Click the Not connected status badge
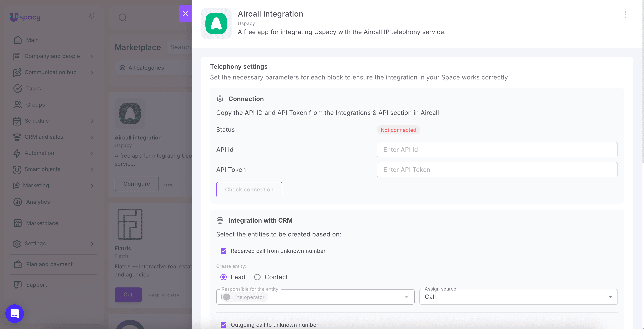This screenshot has width=644, height=329. point(398,130)
